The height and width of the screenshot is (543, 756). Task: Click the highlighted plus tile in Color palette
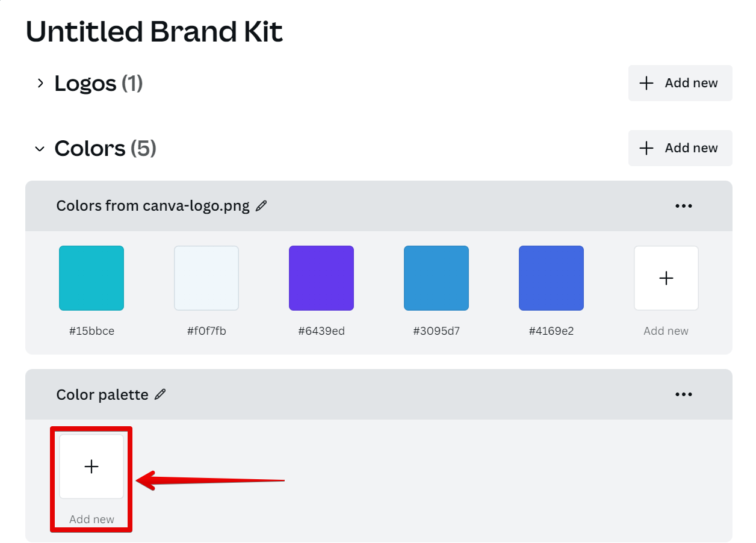(x=91, y=467)
